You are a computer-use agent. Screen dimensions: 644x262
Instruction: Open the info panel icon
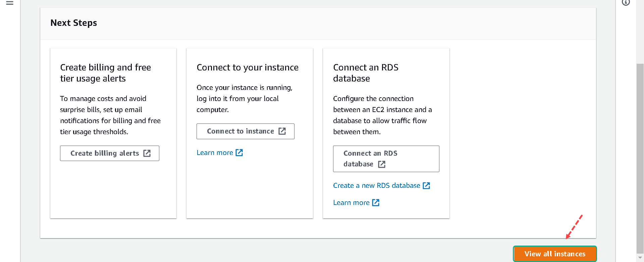coord(626,2)
